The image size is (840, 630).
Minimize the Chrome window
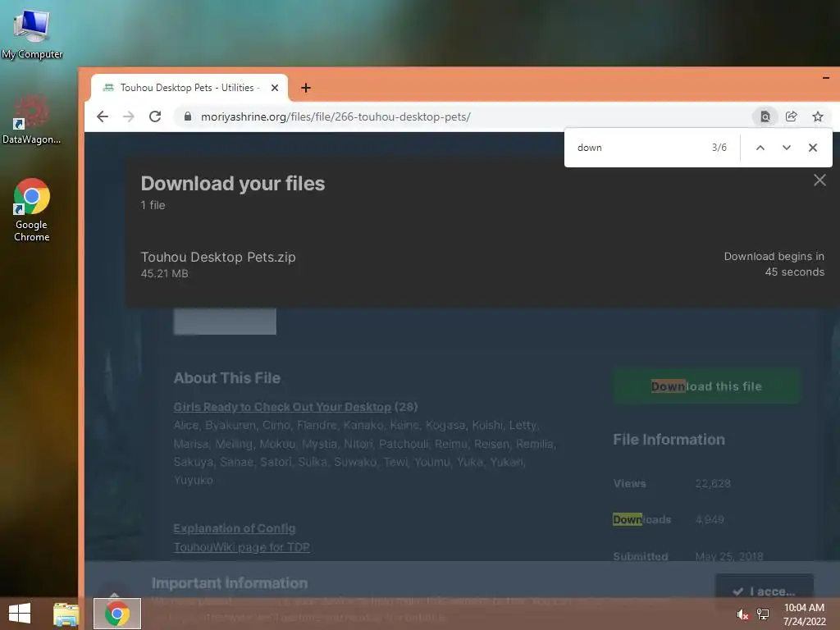[825, 78]
